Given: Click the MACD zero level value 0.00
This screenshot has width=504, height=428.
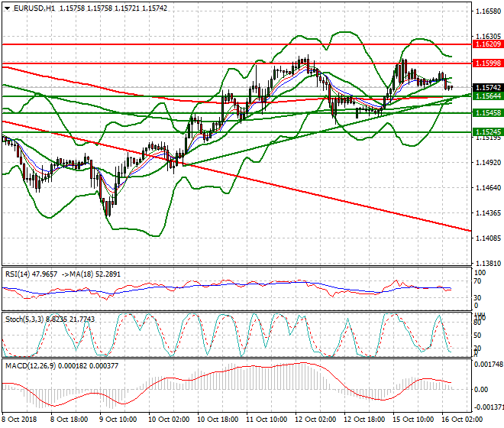Looking at the screenshot, I should click(481, 389).
